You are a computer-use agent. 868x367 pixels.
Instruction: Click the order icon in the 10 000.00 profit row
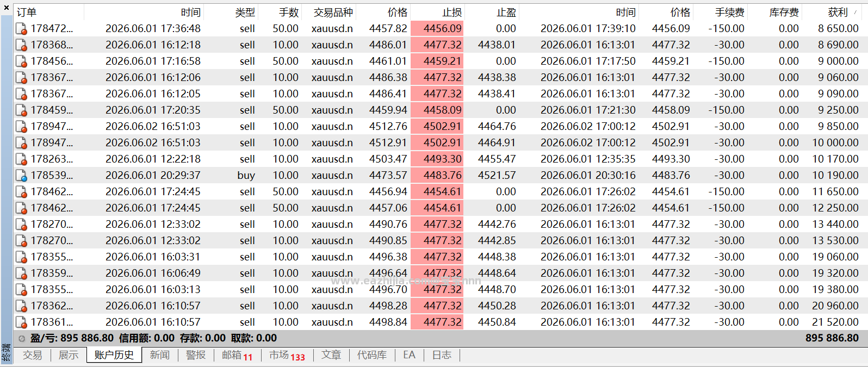pyautogui.click(x=21, y=142)
